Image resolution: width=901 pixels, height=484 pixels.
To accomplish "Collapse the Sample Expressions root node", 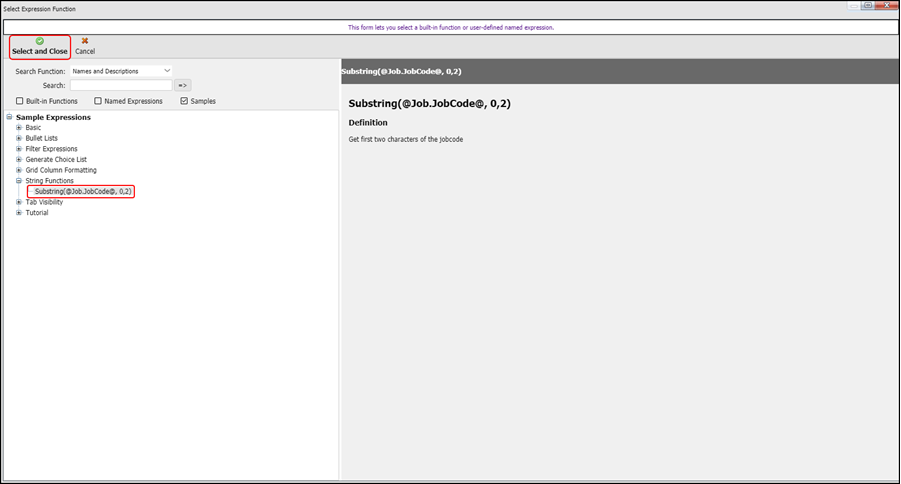I will (x=9, y=117).
